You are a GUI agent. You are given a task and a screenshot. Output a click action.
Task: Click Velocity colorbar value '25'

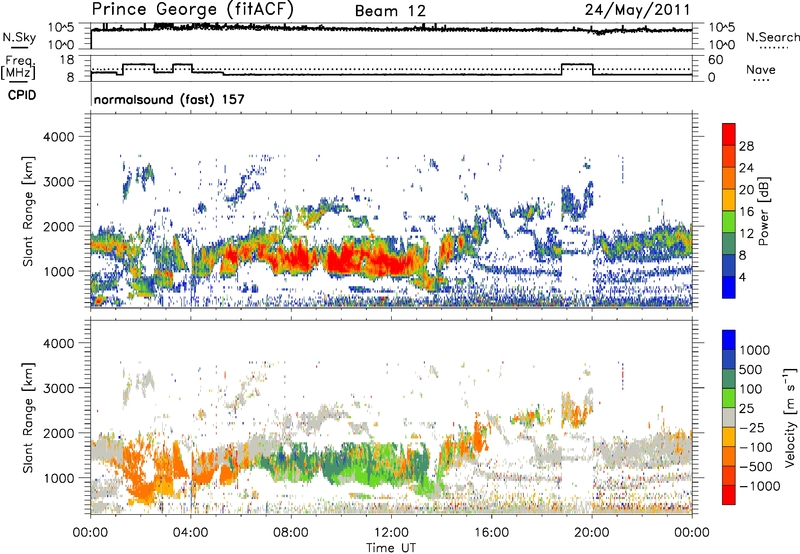747,409
